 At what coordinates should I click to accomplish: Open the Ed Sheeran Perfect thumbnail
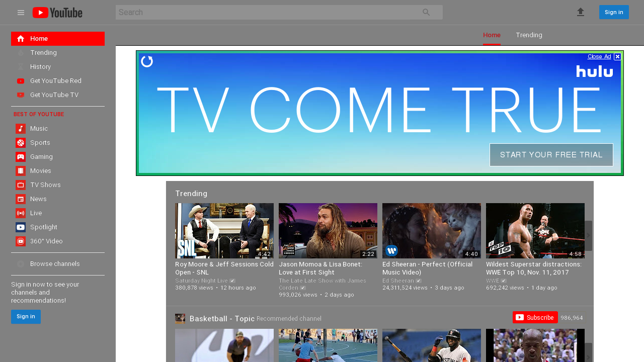[x=432, y=231]
